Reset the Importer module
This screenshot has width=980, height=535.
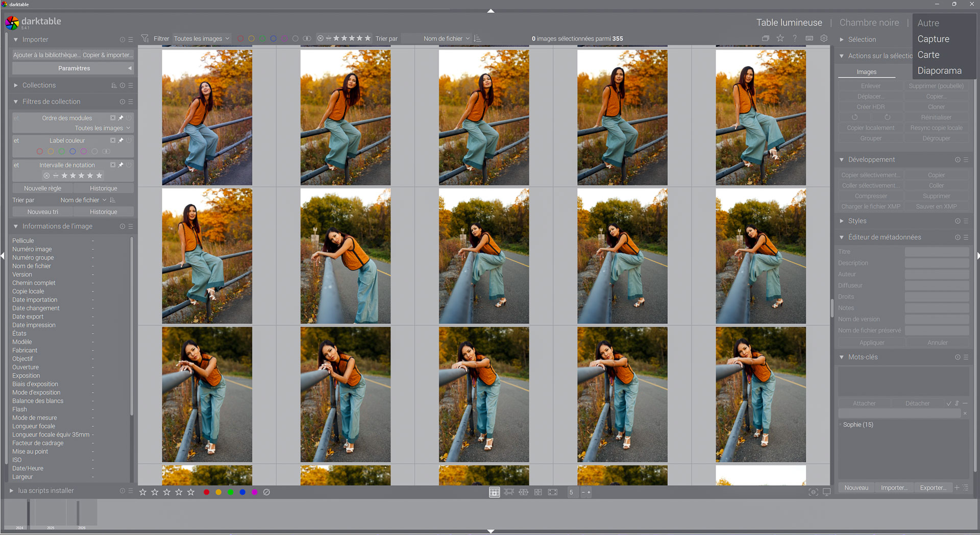(122, 39)
